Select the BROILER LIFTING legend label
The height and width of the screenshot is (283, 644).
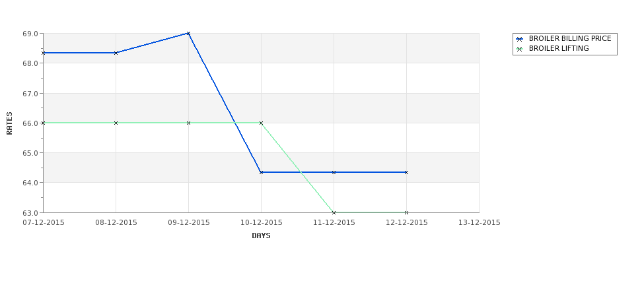(559, 48)
